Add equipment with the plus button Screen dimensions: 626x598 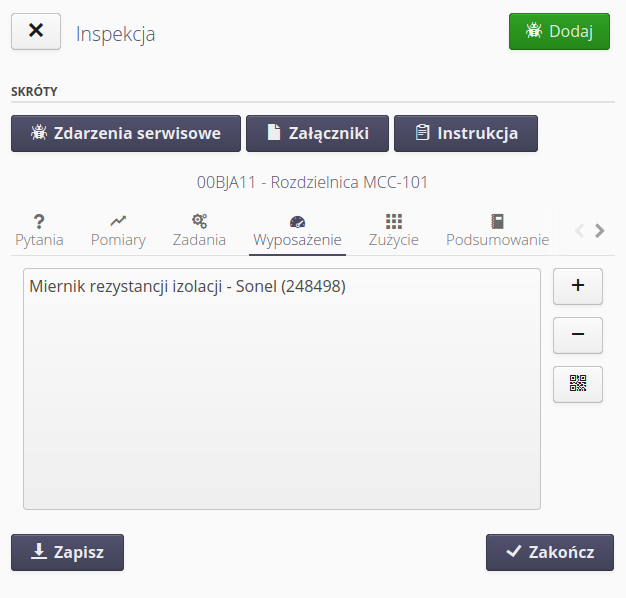pos(577,285)
